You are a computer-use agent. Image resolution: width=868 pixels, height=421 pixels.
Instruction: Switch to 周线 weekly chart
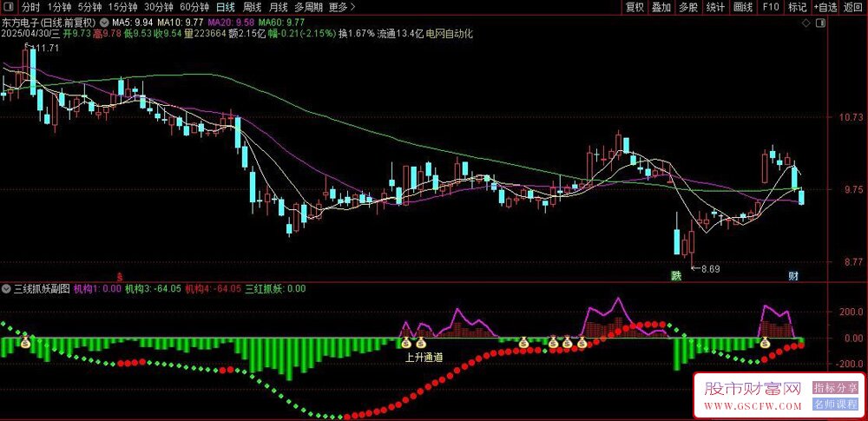252,7
